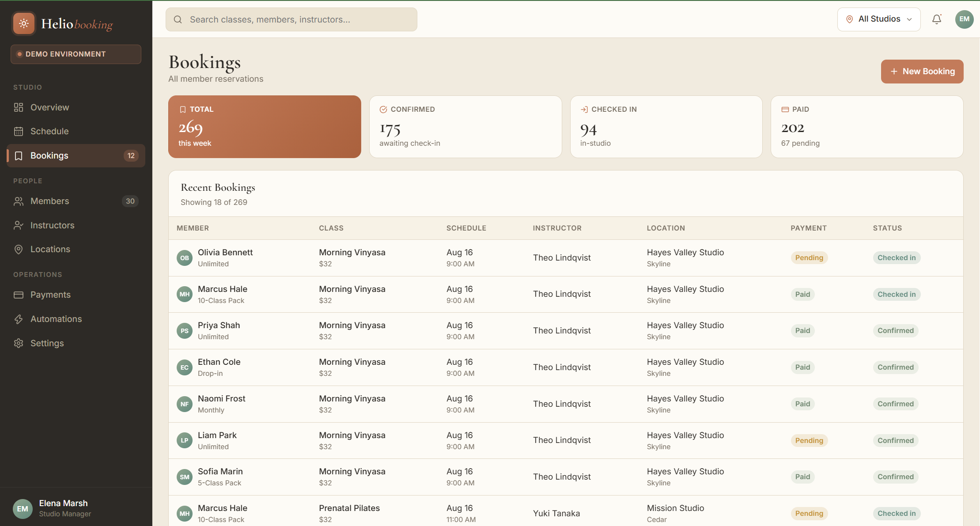The width and height of the screenshot is (980, 526).
Task: Click Naomi Frost's NF avatar
Action: 185,404
